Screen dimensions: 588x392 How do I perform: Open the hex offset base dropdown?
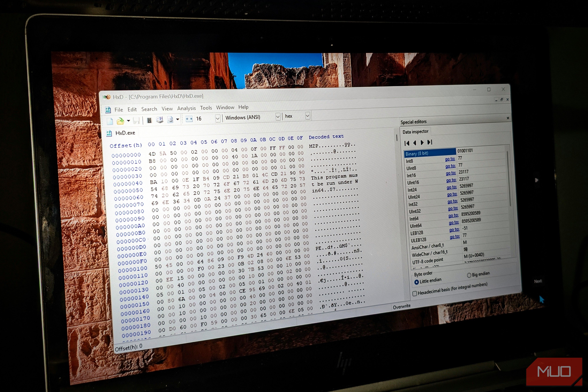click(308, 116)
